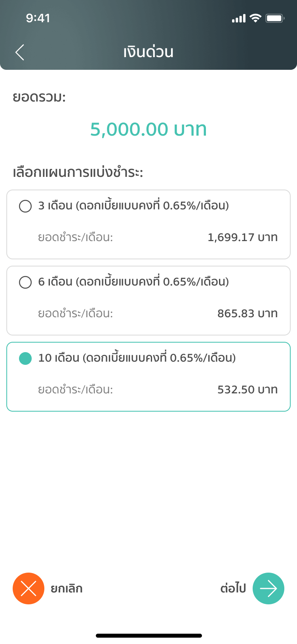Image resolution: width=297 pixels, height=644 pixels.
Task: Tap the 9:41 clock in status bar
Action: (38, 18)
